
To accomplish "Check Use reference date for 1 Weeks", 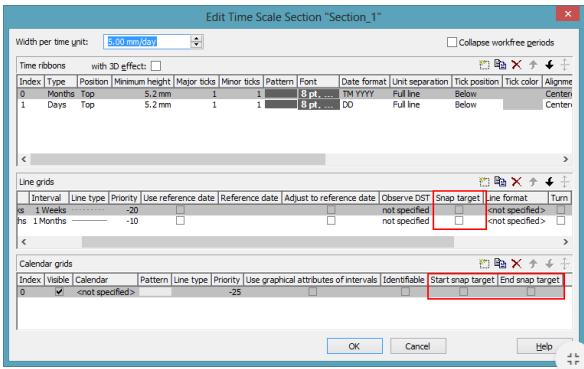I will click(x=180, y=210).
